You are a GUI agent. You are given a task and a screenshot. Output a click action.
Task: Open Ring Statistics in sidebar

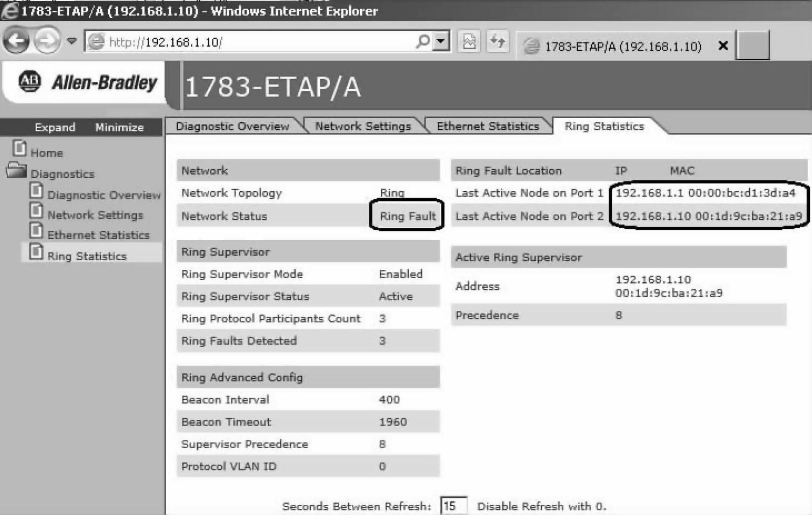click(87, 256)
